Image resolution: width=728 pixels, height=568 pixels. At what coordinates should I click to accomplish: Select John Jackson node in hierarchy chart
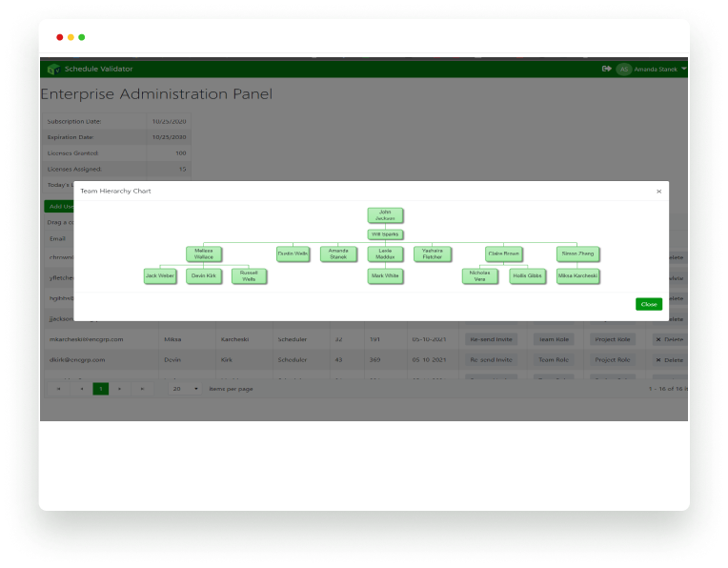(x=385, y=215)
